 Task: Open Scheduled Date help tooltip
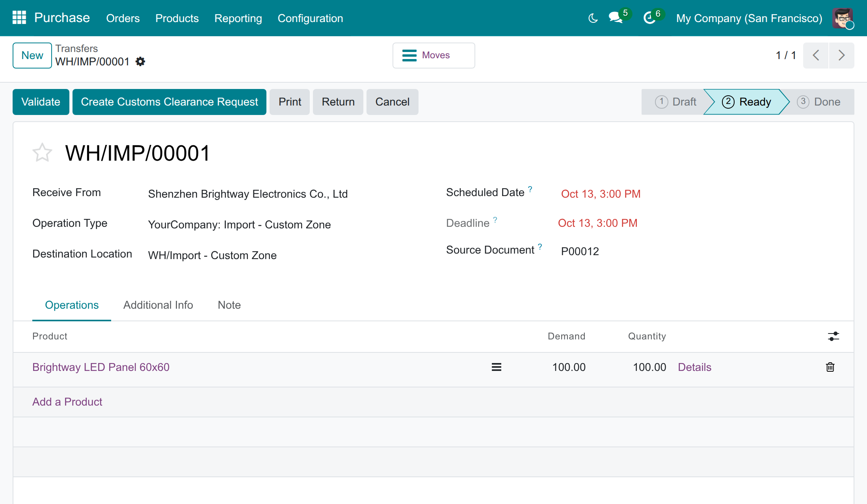(530, 189)
